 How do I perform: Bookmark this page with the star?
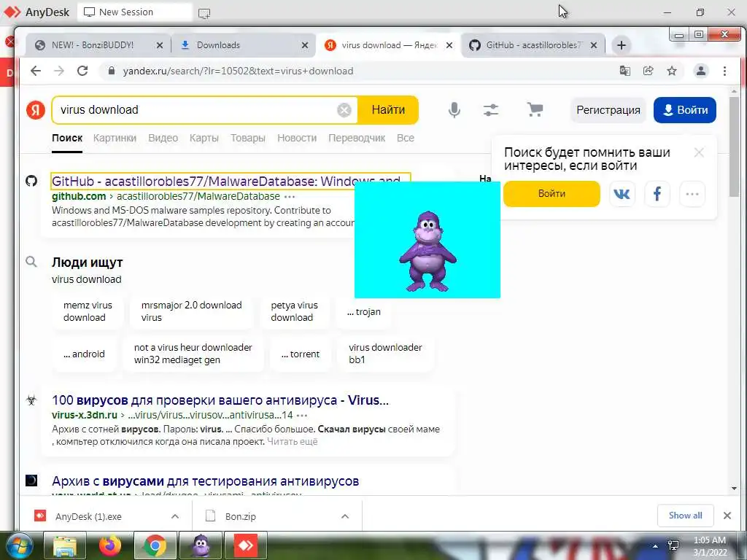pyautogui.click(x=672, y=71)
